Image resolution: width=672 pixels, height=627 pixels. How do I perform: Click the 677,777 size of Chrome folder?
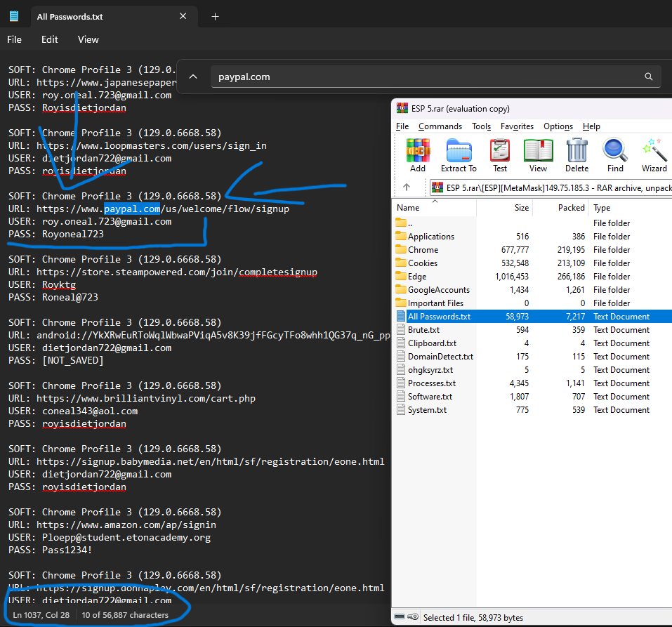[x=515, y=249]
